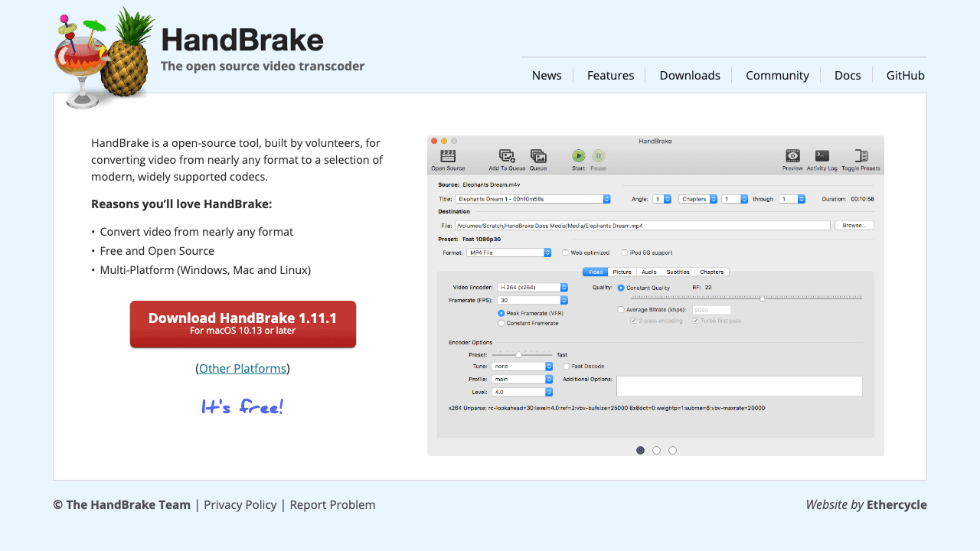Click the Browse... button
The image size is (980, 551).
tap(854, 226)
